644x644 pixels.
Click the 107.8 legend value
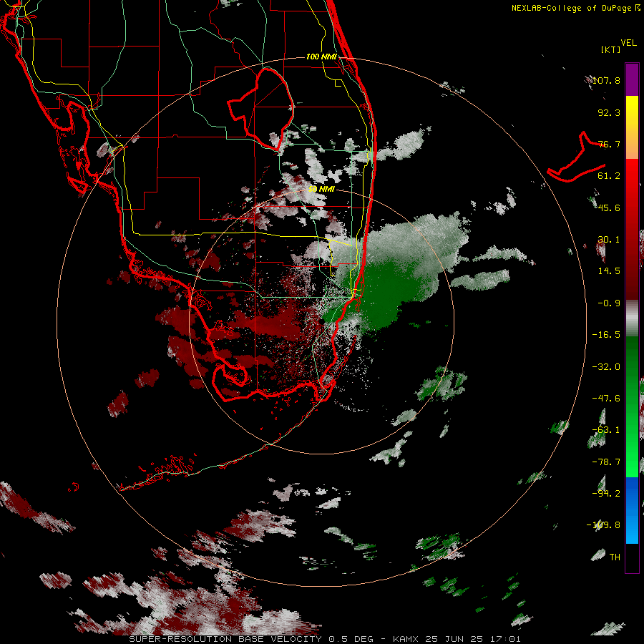pos(606,80)
